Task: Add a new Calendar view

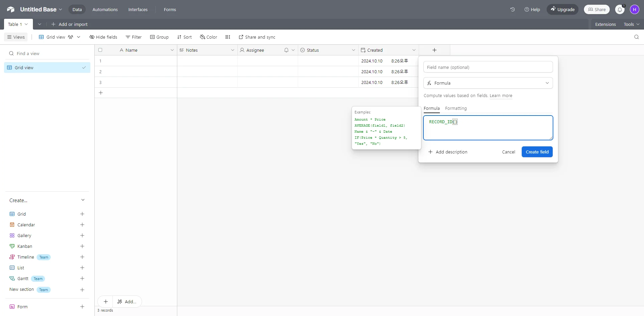Action: [82, 225]
